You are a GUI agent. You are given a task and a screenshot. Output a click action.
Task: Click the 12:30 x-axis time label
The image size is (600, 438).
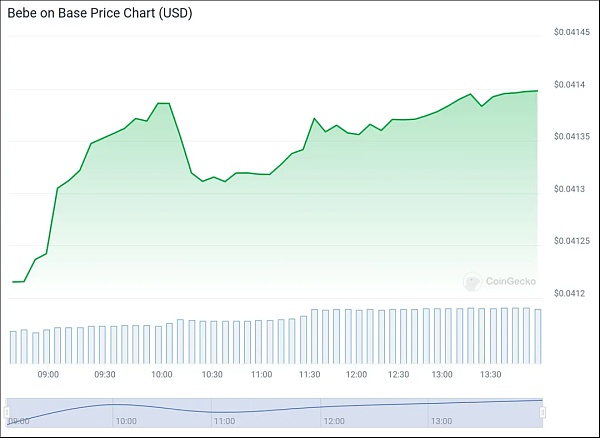(399, 374)
